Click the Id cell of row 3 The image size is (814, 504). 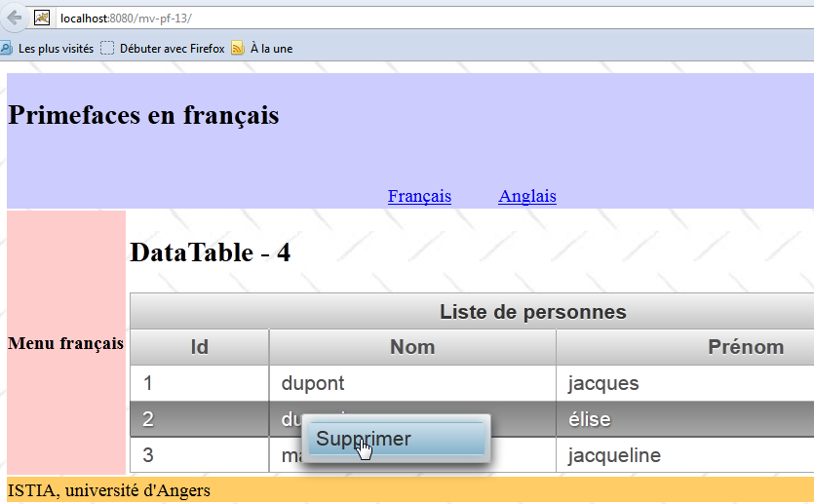coord(148,455)
